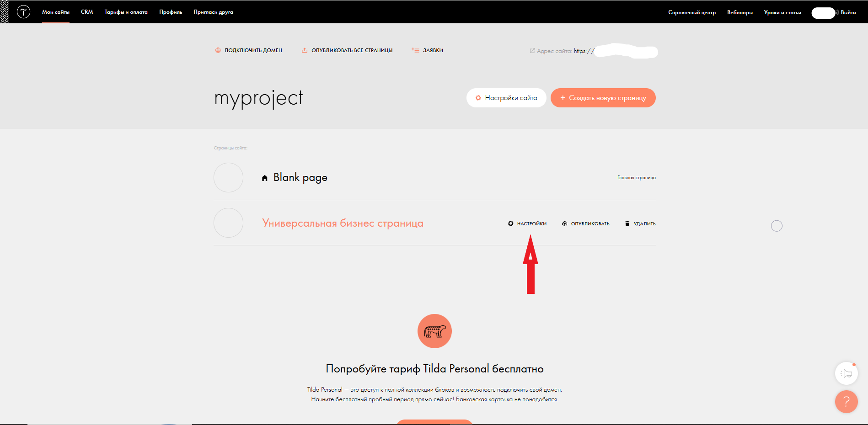Open the Профиль menu item
The width and height of the screenshot is (868, 425).
pos(171,12)
